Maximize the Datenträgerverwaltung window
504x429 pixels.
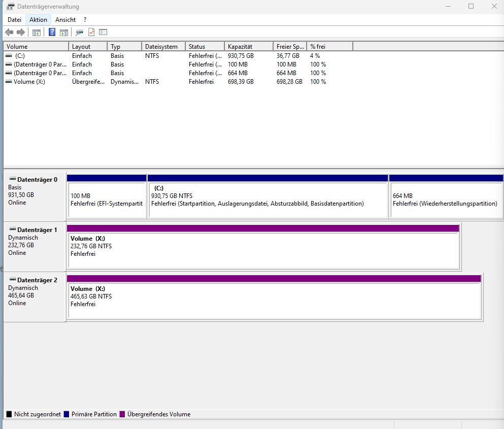(x=471, y=6)
